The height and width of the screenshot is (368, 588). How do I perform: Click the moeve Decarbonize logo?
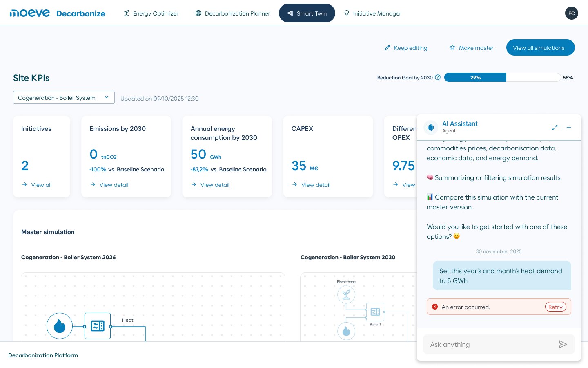point(57,13)
